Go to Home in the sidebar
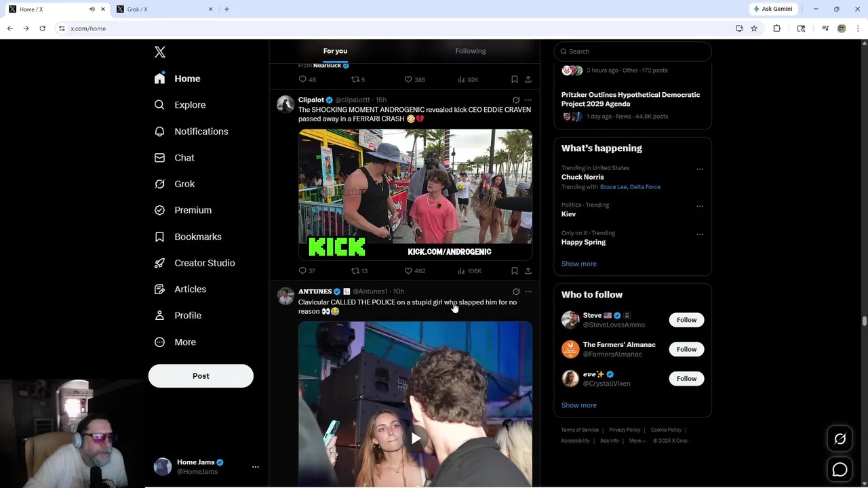 (177, 79)
